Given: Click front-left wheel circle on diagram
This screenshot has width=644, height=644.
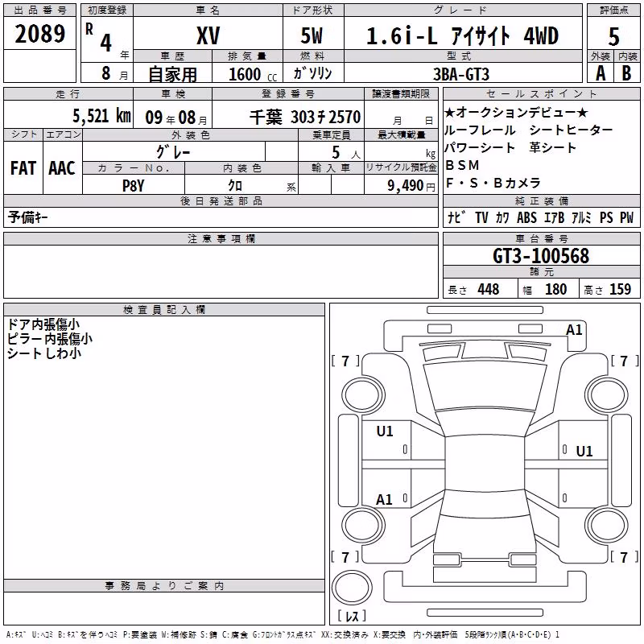Looking at the screenshot, I should pyautogui.click(x=363, y=395).
